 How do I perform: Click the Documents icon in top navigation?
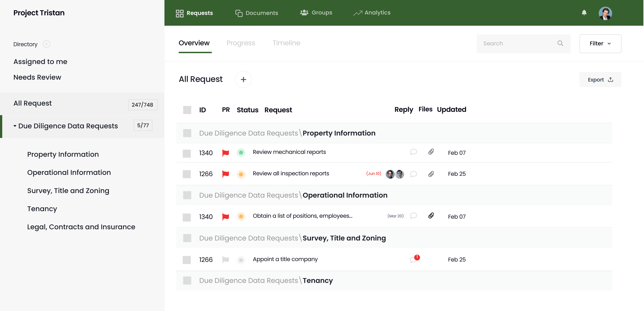(x=239, y=13)
